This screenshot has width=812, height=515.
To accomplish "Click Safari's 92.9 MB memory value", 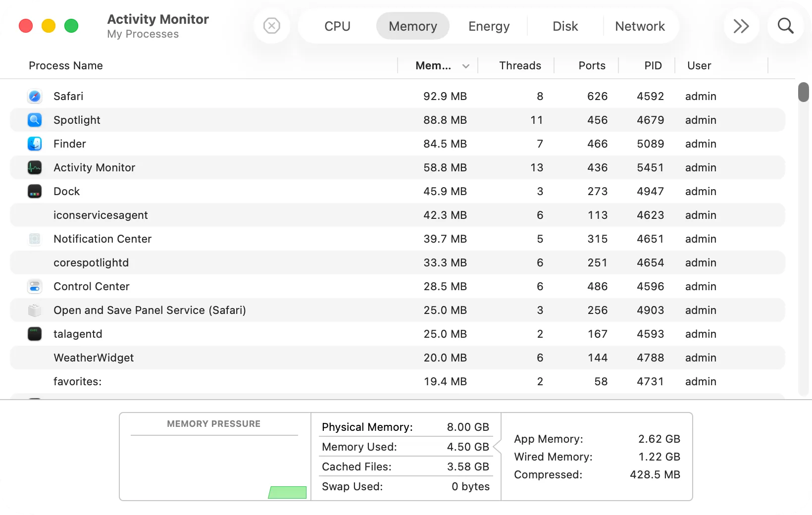I will tap(445, 96).
